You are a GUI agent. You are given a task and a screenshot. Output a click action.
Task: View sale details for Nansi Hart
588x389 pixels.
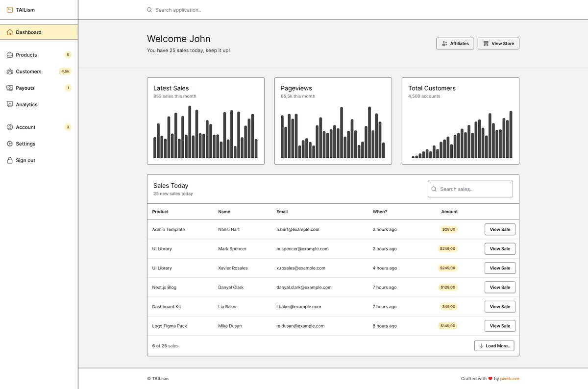tap(500, 229)
